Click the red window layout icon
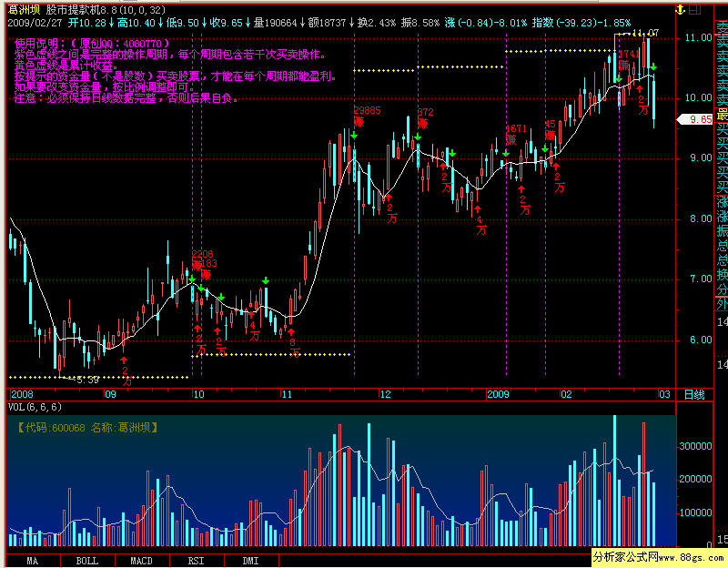The height and width of the screenshot is (568, 728). [694, 9]
